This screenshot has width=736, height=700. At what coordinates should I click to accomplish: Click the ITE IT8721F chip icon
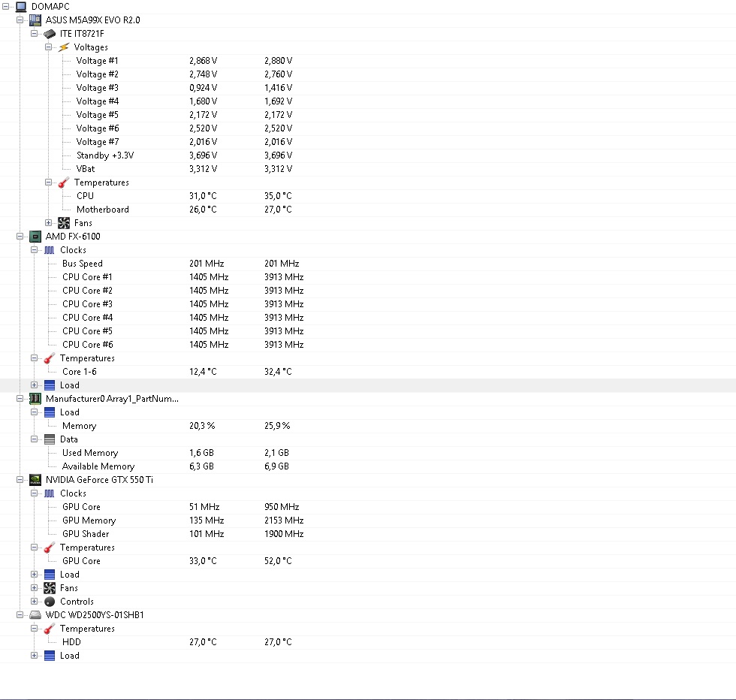click(x=50, y=34)
